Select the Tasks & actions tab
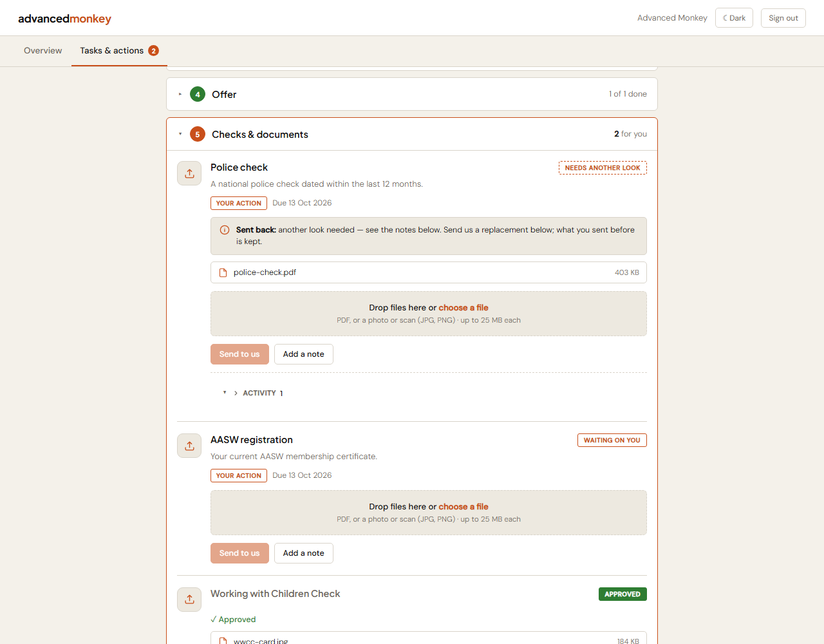 click(x=119, y=51)
